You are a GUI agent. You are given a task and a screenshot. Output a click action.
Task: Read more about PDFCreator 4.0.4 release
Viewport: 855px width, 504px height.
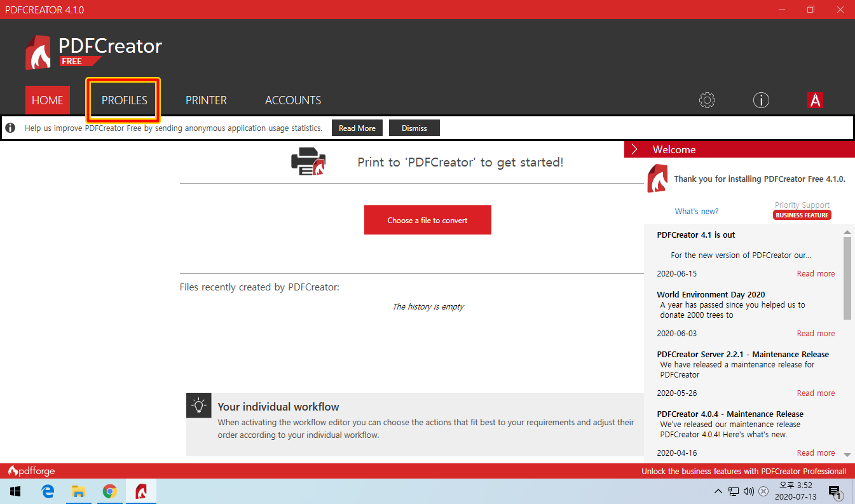point(816,453)
